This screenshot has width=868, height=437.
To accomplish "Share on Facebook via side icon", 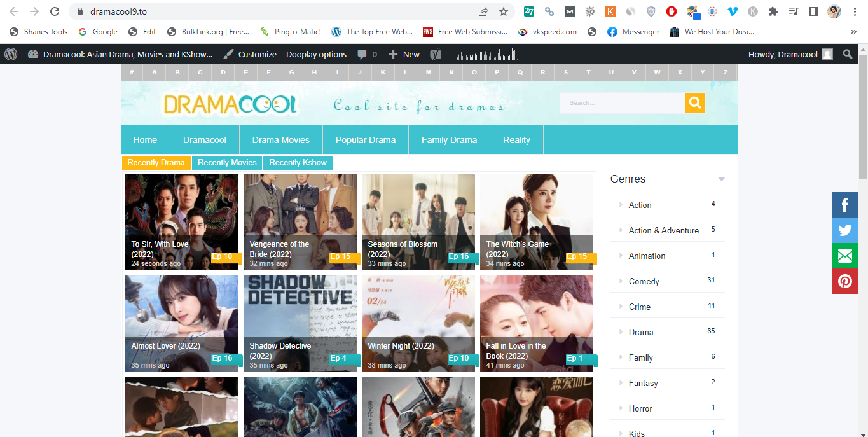I will pos(845,205).
